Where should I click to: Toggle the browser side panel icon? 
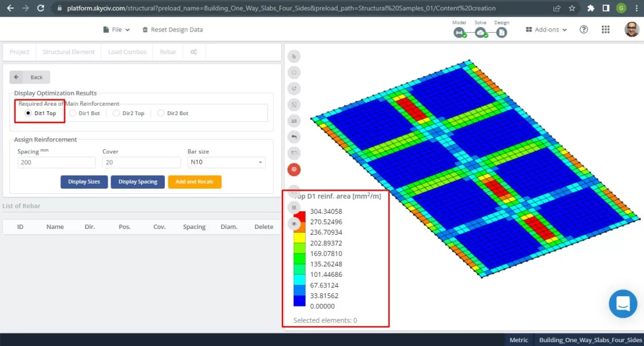606,8
